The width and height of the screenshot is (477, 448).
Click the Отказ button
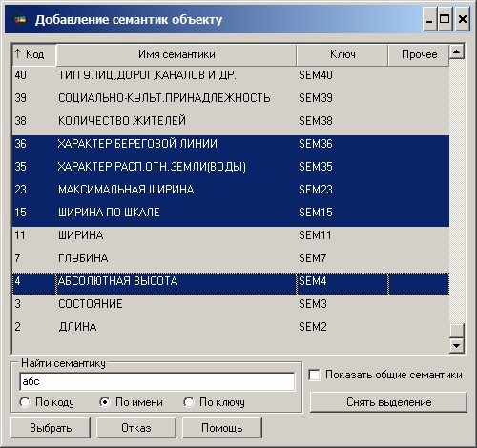coord(136,428)
